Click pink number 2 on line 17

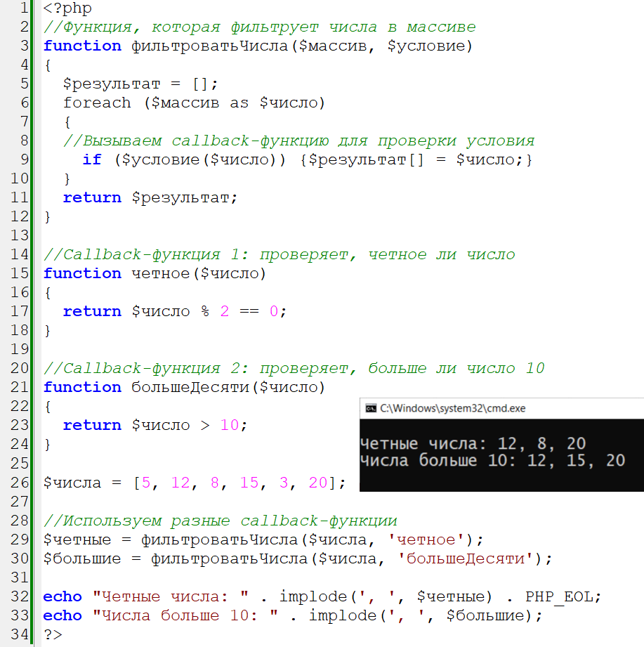pyautogui.click(x=225, y=311)
